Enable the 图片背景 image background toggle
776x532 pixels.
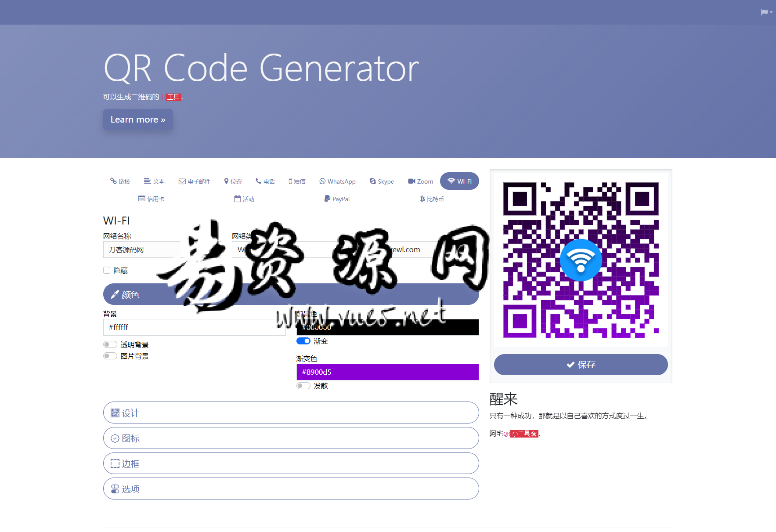click(x=110, y=356)
